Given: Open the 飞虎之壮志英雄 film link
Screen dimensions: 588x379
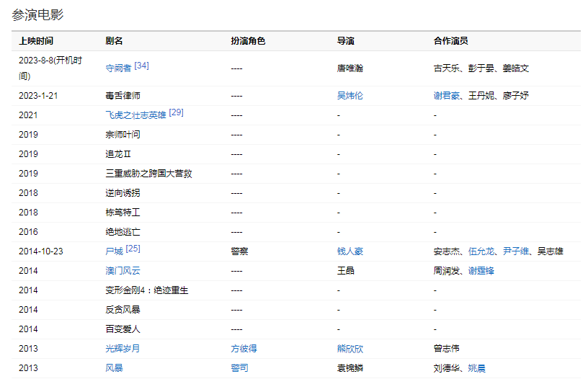Looking at the screenshot, I should (x=135, y=115).
